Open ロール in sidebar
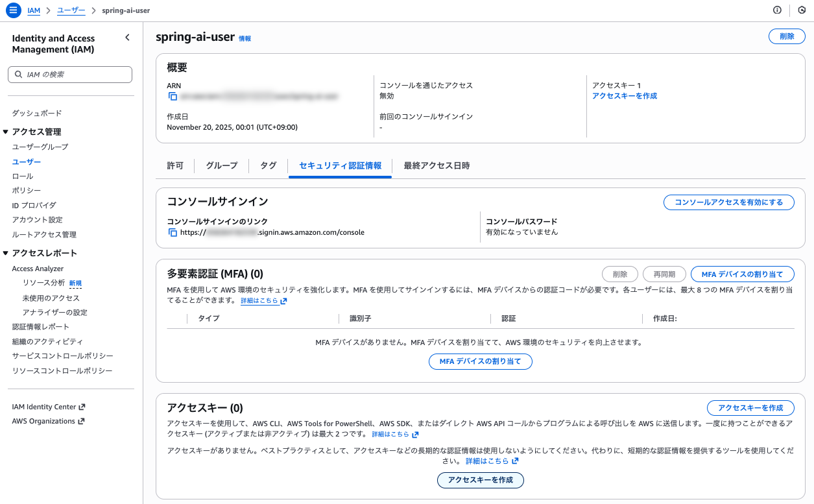This screenshot has height=504, width=814. pos(23,176)
